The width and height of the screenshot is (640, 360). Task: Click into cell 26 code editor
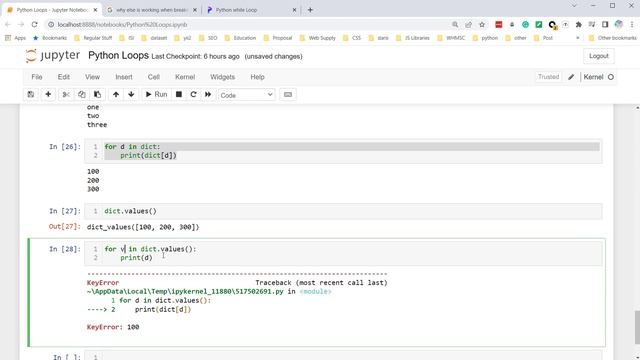[x=343, y=151]
